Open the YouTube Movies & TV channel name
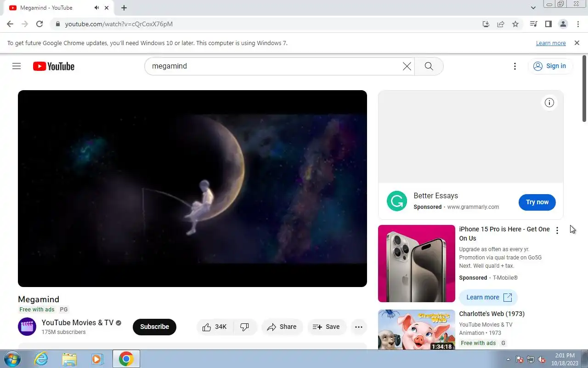The width and height of the screenshot is (588, 368). [x=77, y=323]
